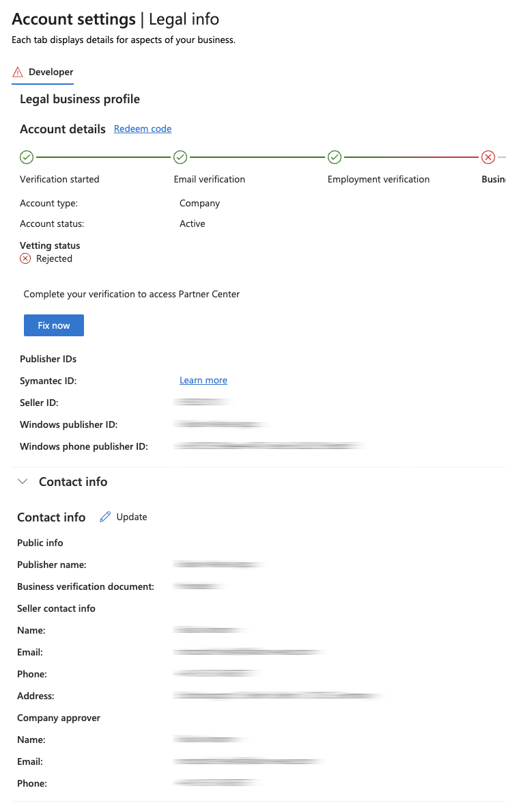Click the "Account type:" label
The image size is (506, 812).
(x=48, y=203)
